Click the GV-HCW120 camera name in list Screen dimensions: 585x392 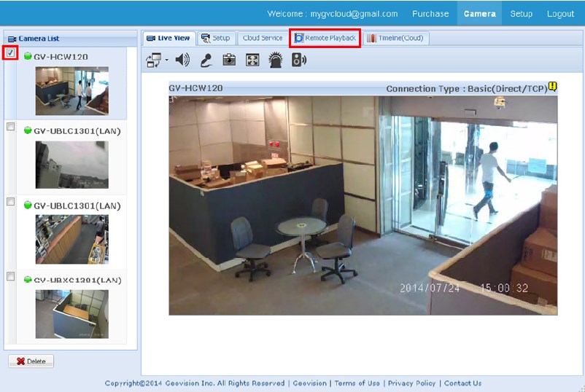61,57
